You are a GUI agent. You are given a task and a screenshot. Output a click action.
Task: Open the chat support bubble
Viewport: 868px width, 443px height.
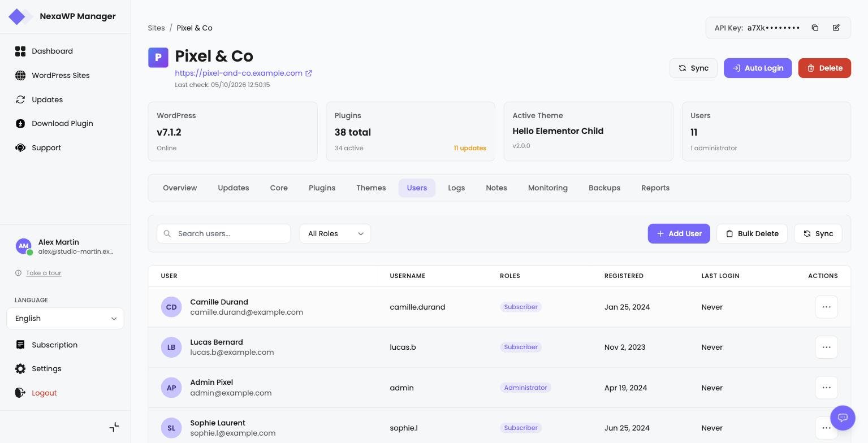pos(843,418)
